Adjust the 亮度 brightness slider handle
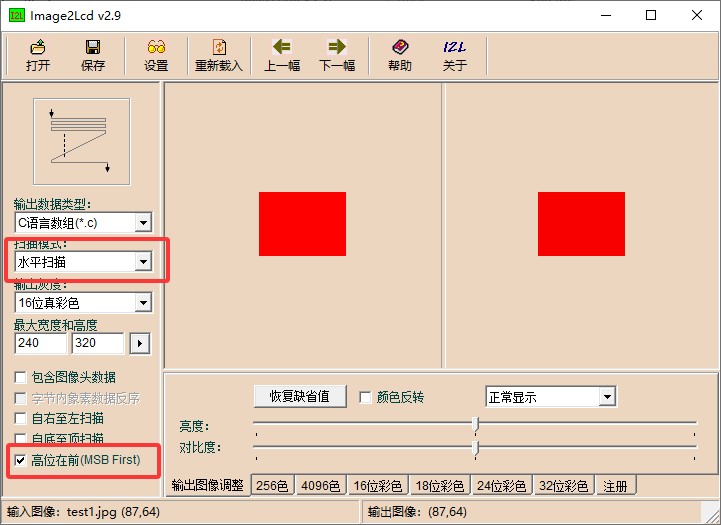Image resolution: width=721 pixels, height=525 pixels. click(475, 424)
